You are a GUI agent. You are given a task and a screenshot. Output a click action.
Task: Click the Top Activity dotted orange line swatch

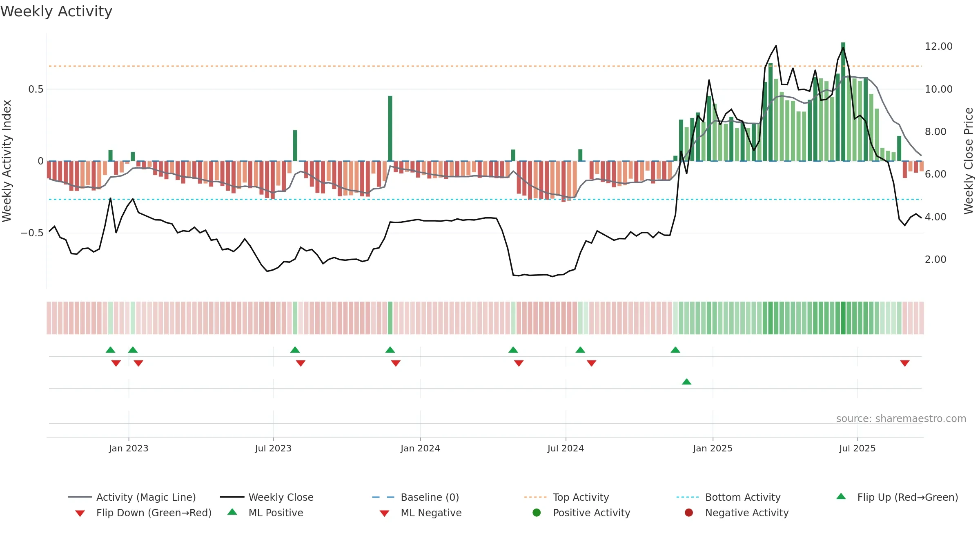point(535,497)
